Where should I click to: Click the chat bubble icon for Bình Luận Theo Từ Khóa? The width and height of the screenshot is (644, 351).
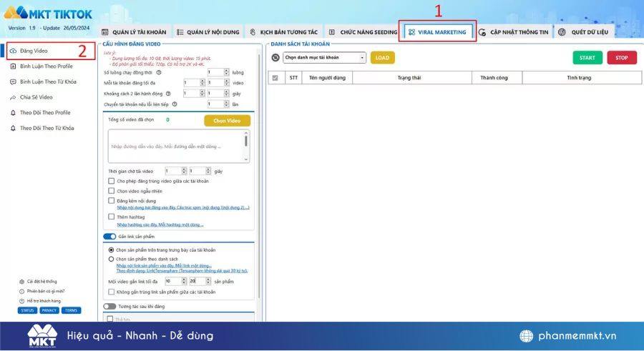(13, 81)
